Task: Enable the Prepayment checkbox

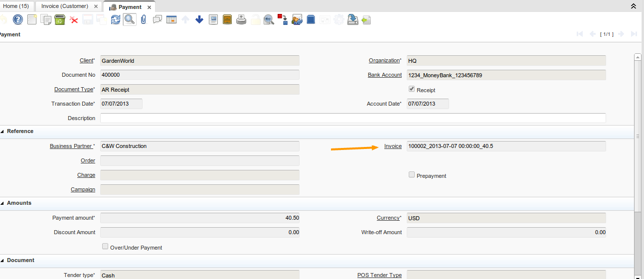Action: click(412, 175)
